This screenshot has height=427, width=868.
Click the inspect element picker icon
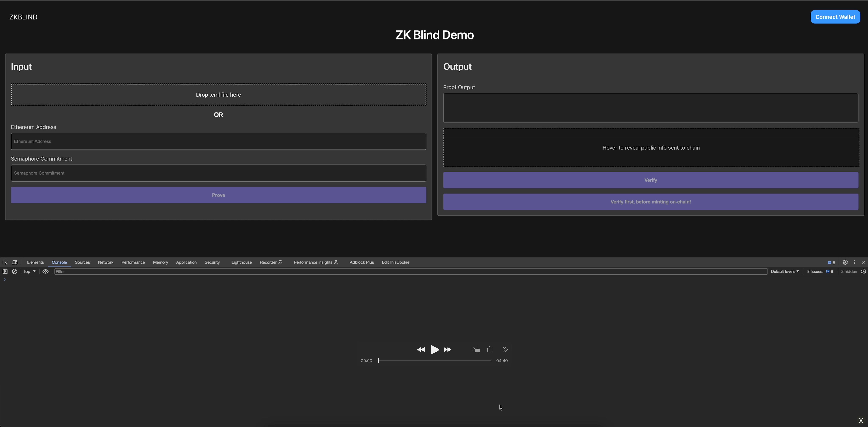click(5, 262)
